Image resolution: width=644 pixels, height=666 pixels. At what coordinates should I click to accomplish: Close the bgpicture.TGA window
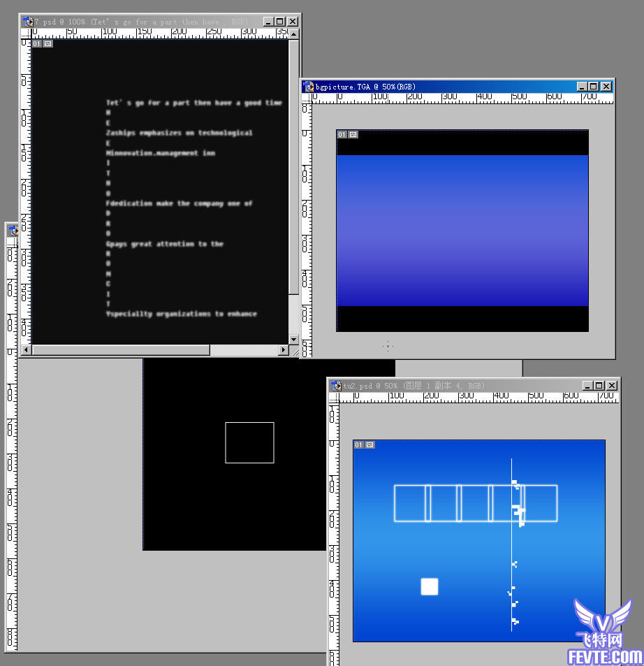coord(606,87)
